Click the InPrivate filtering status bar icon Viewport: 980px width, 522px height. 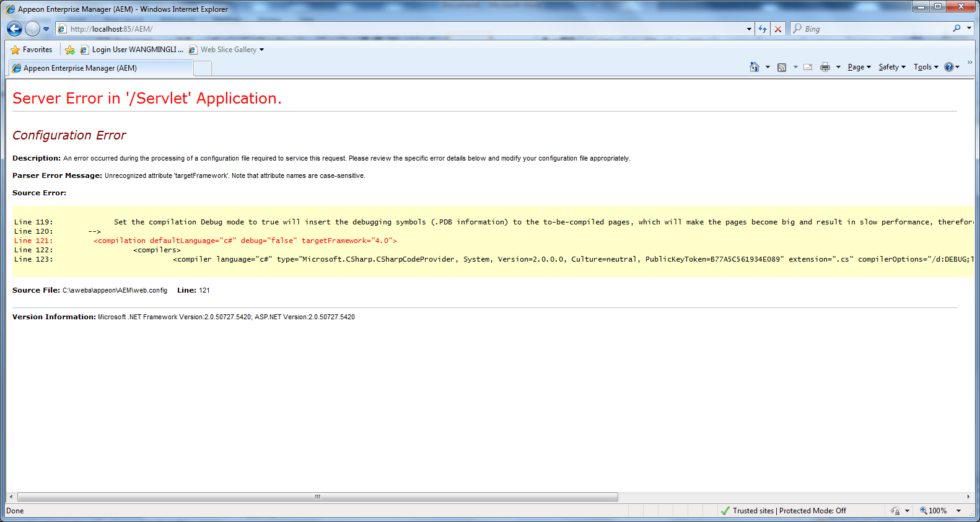point(895,511)
